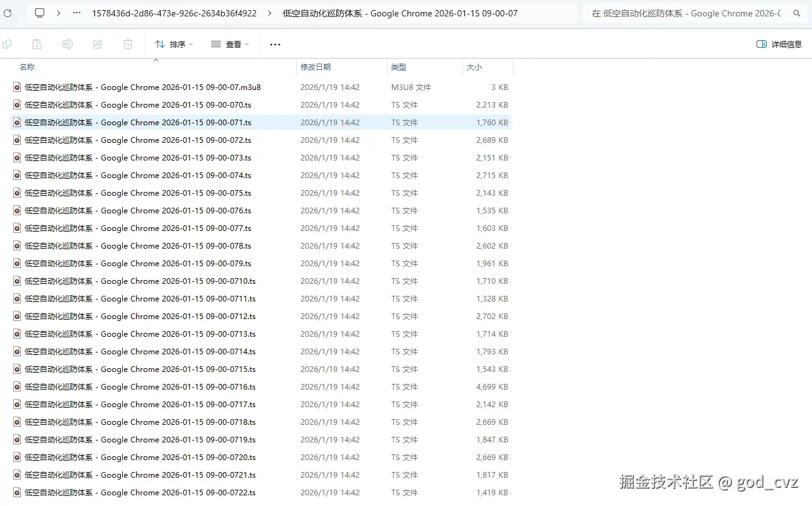
Task: Sort by the 类型 column header
Action: 399,67
